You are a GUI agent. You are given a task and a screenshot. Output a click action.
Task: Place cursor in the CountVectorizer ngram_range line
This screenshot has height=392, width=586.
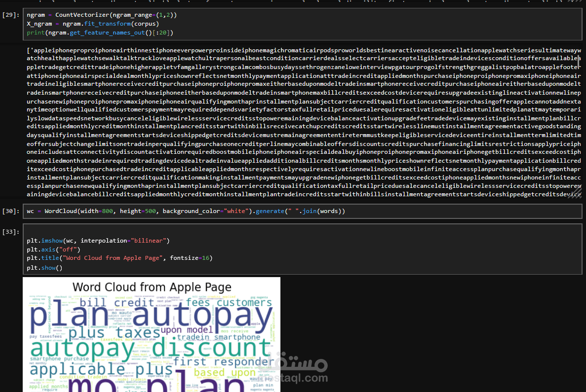[102, 15]
